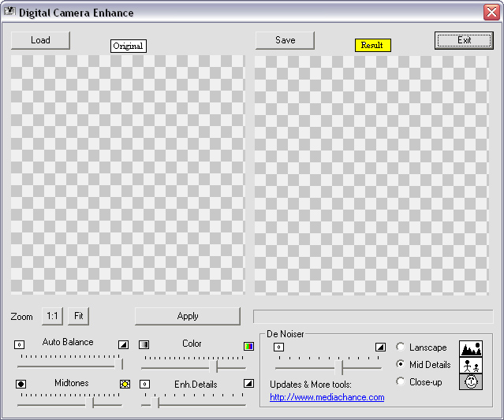Select the Mid Details radio button
Screen dimensions: 504x420
[401, 365]
